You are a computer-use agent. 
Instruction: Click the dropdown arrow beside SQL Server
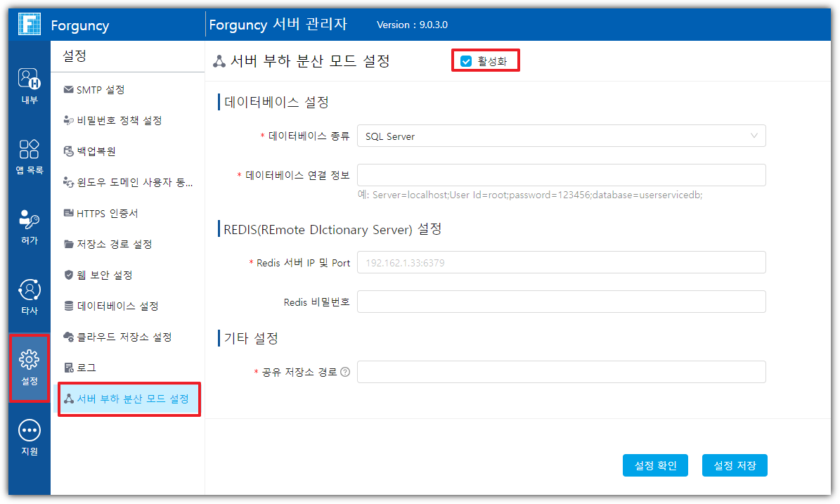754,136
